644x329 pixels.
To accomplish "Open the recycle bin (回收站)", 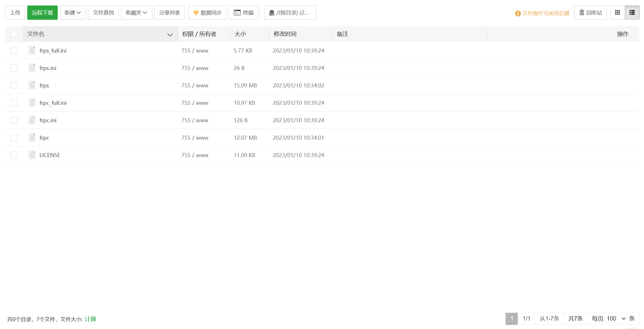I will (x=590, y=12).
